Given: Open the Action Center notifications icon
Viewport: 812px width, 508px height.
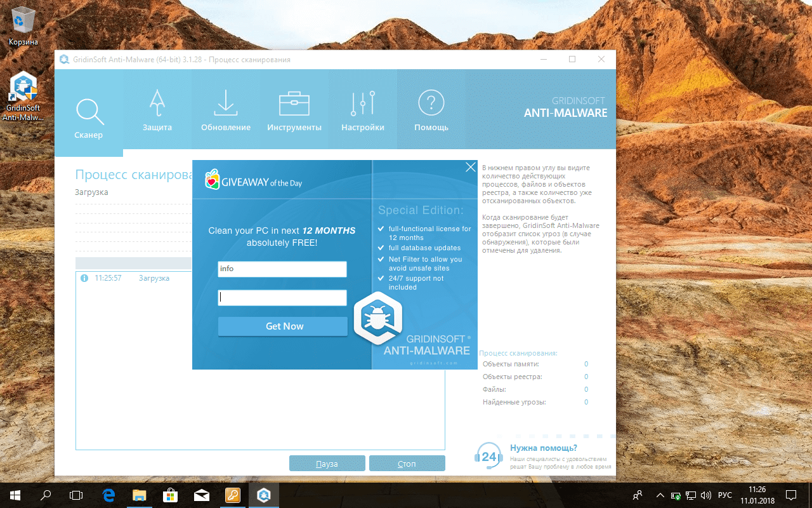Looking at the screenshot, I should 791,495.
